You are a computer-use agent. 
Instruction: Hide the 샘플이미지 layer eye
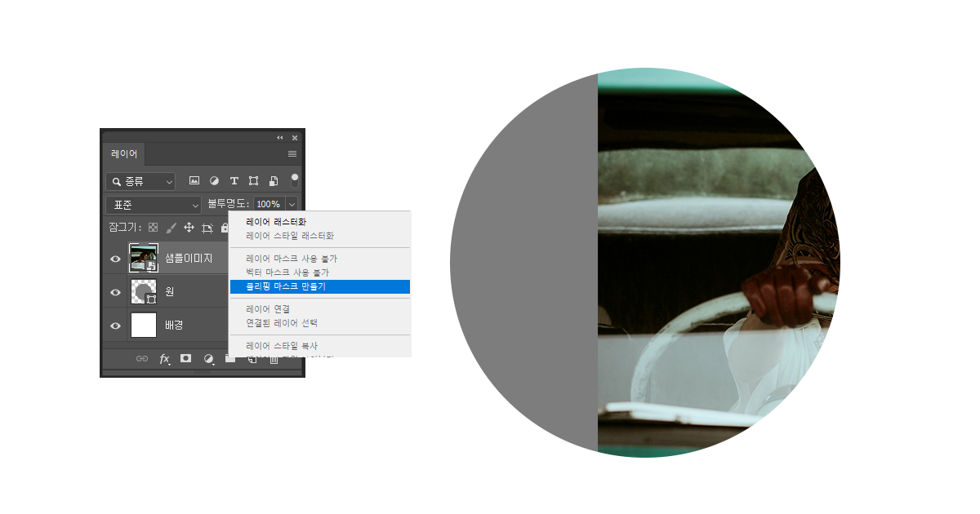tap(115, 259)
